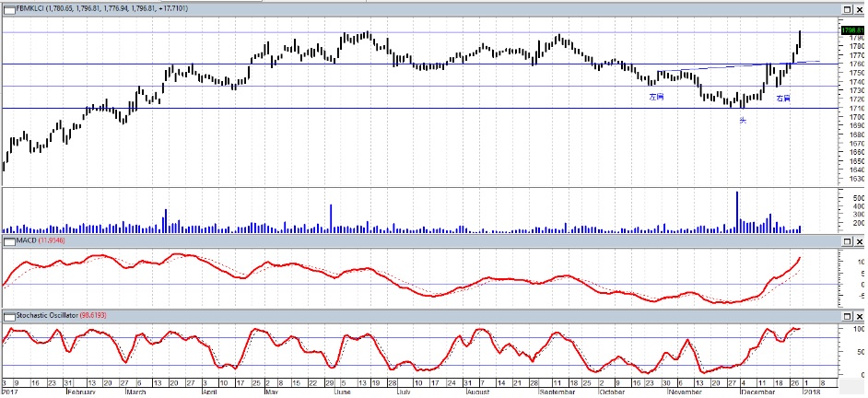Select the Stochastic value 98.6193
Screen dimensions: 868x398
tap(91, 315)
